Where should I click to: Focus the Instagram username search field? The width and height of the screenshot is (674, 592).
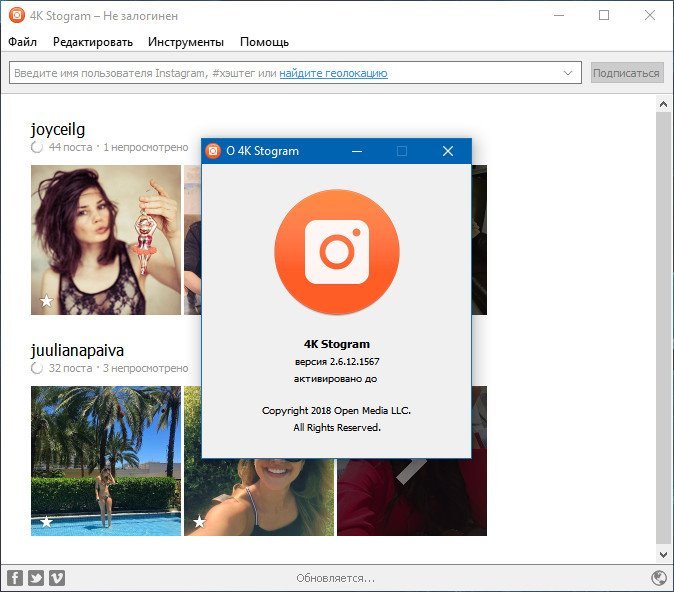[x=295, y=73]
